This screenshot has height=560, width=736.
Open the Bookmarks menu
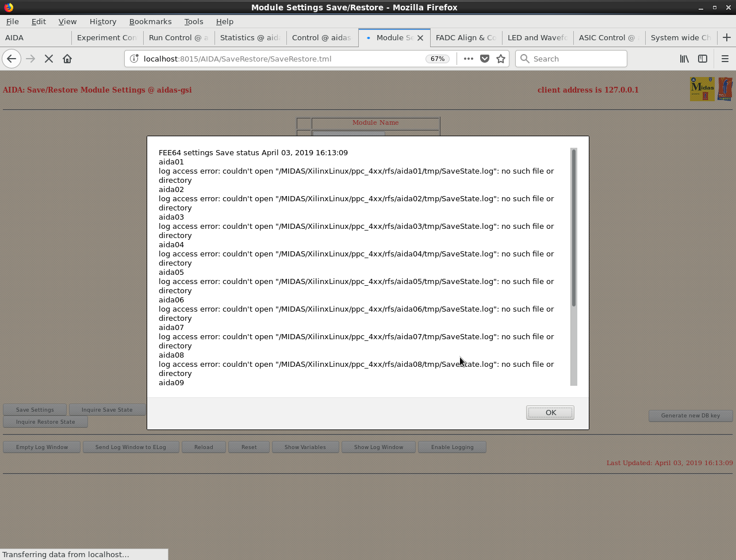point(150,21)
